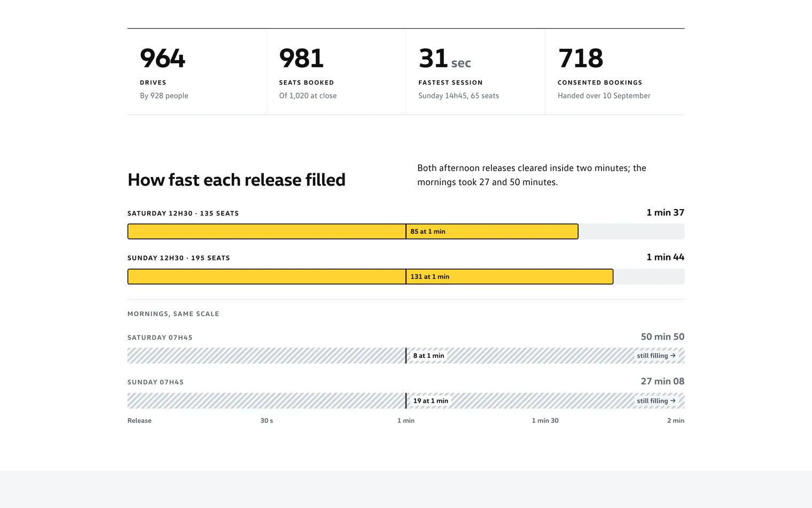Click the 'SEATS BOOKED' stat label
Screen dimensions: 812x508
coord(307,83)
